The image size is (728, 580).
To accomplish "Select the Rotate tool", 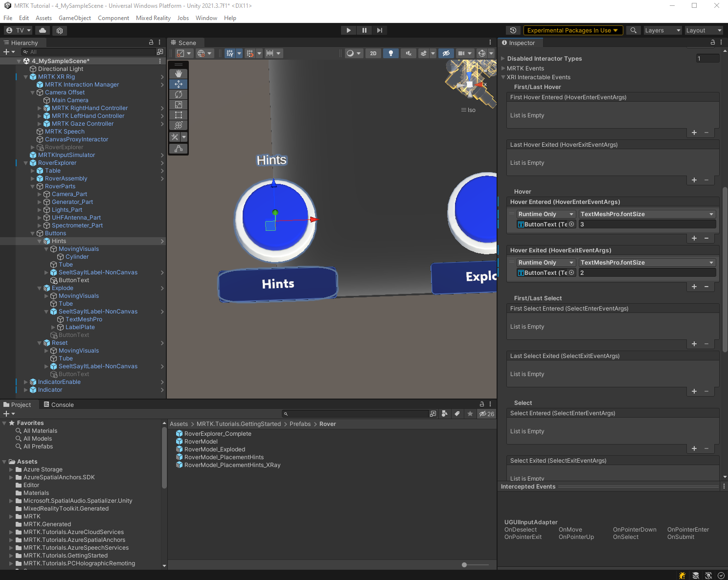I will 179,94.
